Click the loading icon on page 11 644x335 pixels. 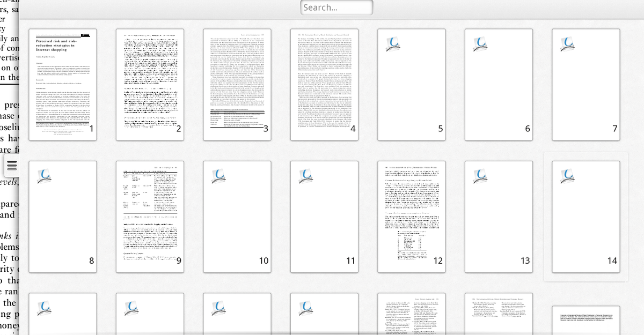click(x=305, y=176)
